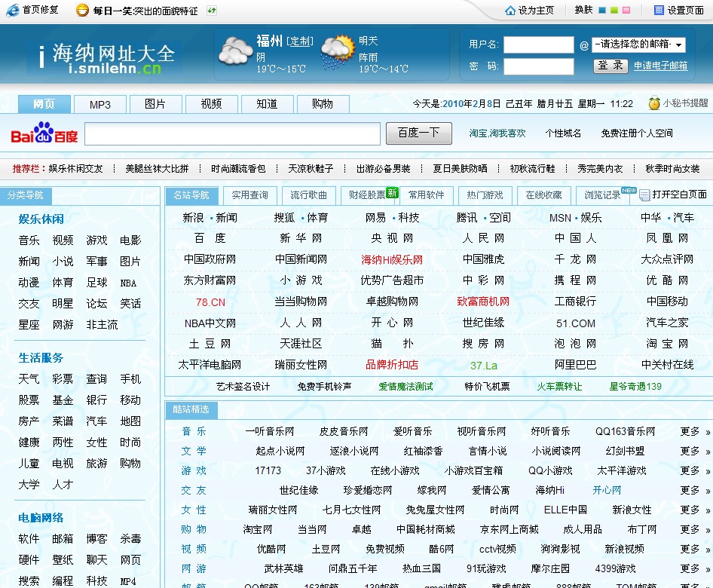Image resolution: width=713 pixels, height=588 pixels.
Task: Select the pink skin color swatch
Action: point(626,10)
